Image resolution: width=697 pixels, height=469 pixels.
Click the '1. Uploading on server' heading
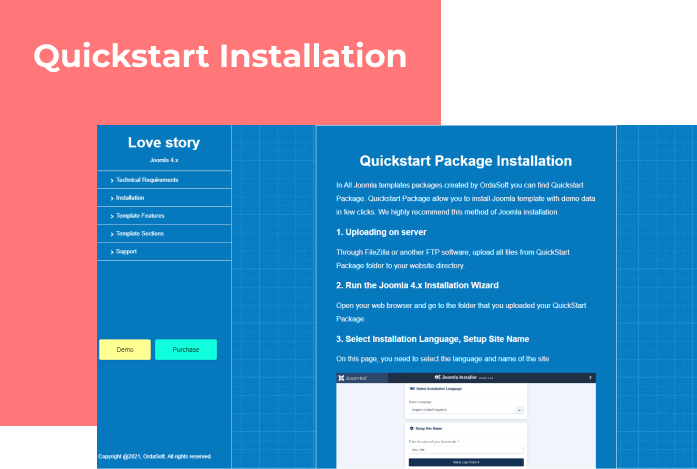(x=381, y=232)
